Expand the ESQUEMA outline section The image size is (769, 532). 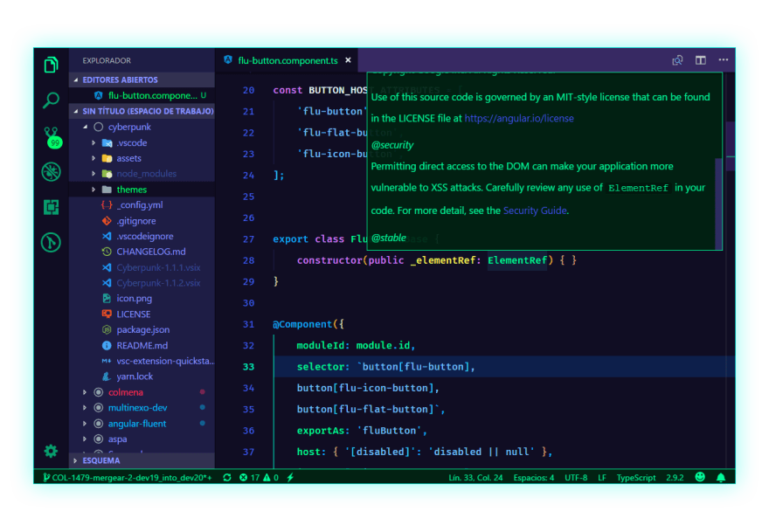point(142,460)
